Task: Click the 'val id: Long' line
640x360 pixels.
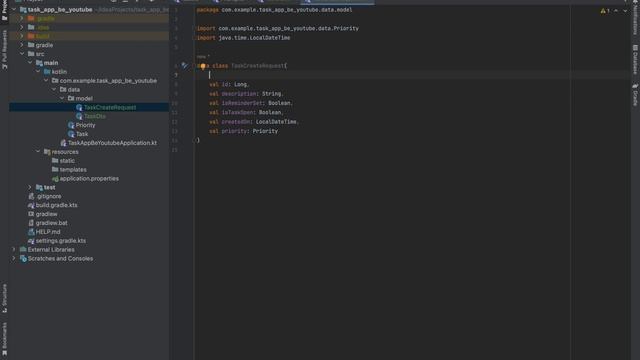Action: (229, 84)
